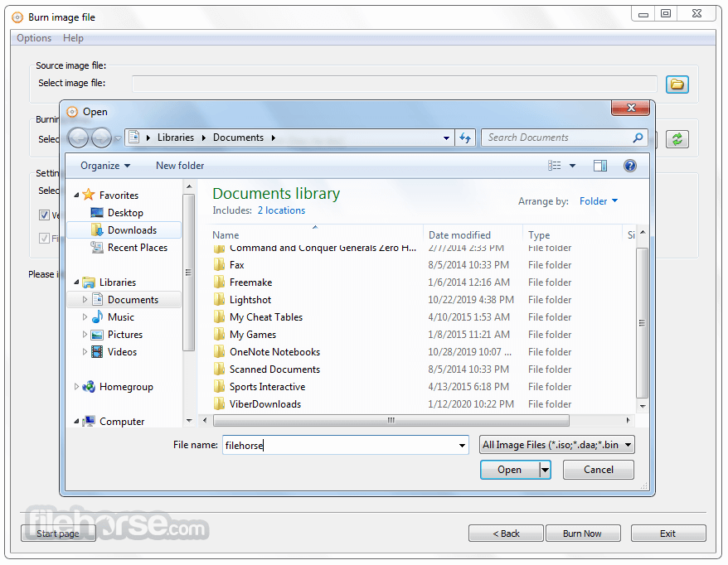This screenshot has width=728, height=565.
Task: Open the file type filter combo box
Action: point(556,445)
